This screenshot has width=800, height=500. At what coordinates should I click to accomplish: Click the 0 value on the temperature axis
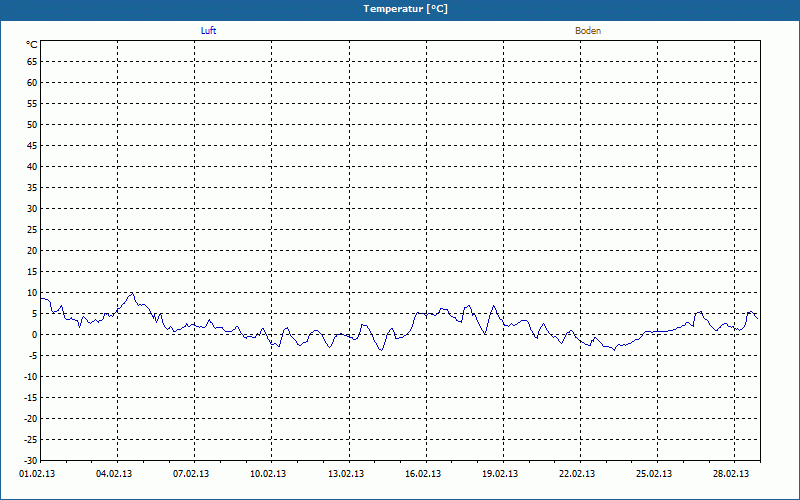point(35,335)
